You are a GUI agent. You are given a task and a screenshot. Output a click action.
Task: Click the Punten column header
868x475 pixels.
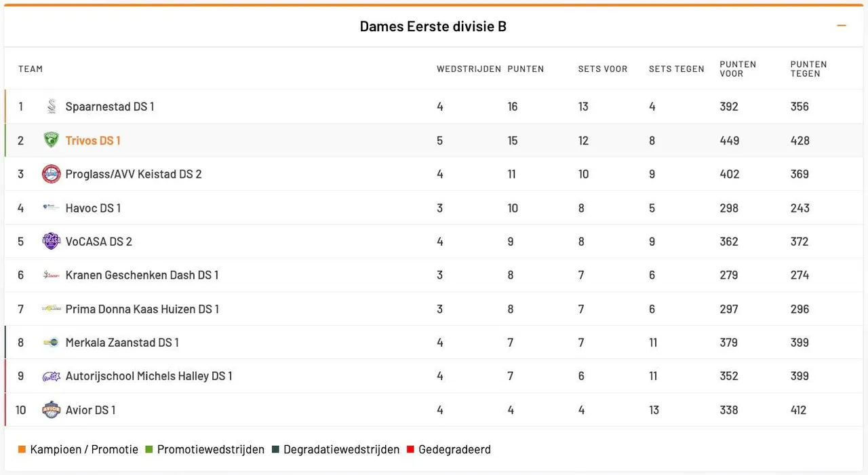(526, 69)
